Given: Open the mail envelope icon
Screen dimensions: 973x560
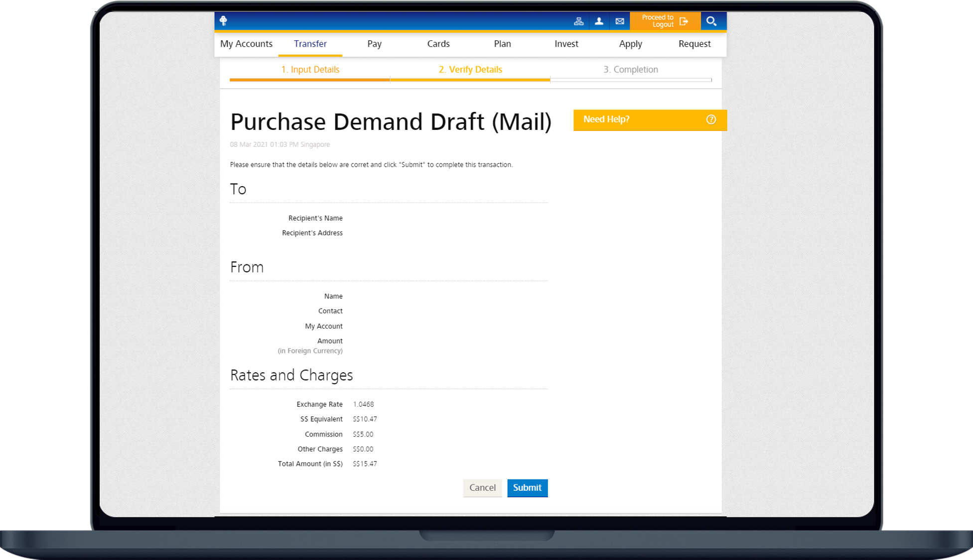Looking at the screenshot, I should coord(620,21).
